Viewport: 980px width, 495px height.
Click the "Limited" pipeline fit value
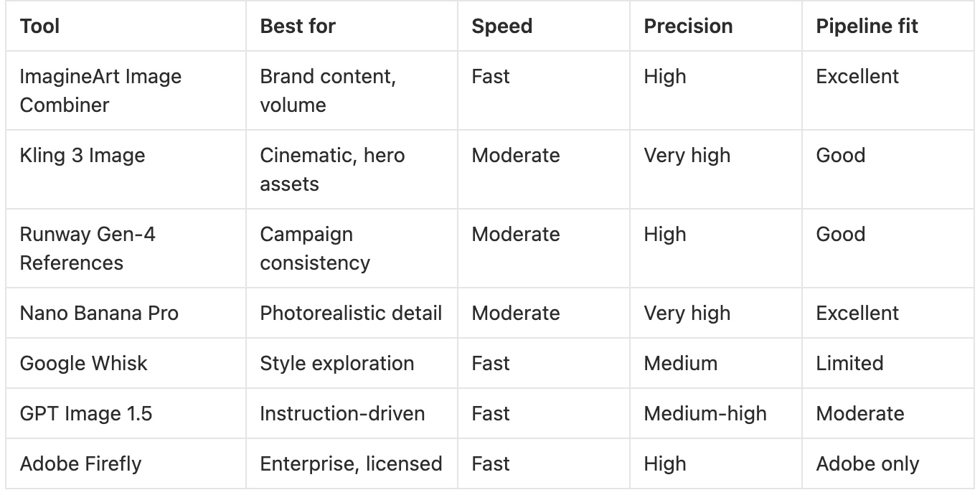(849, 364)
